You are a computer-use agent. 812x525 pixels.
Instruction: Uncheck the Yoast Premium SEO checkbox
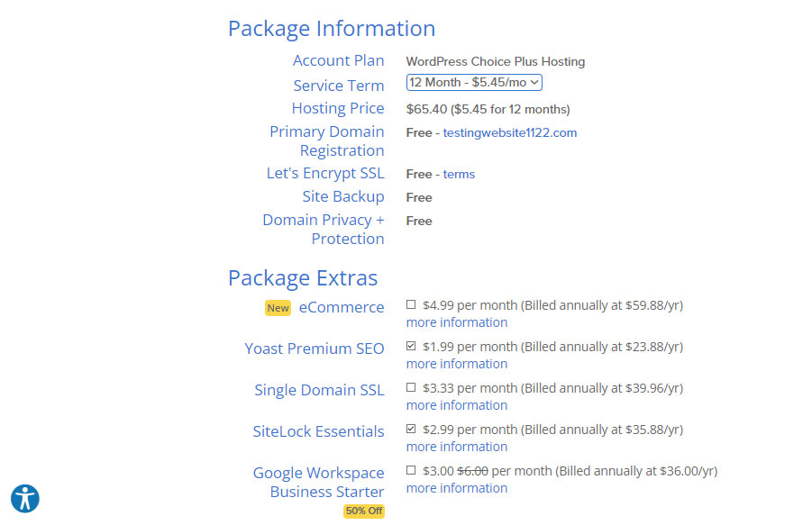[x=411, y=346]
